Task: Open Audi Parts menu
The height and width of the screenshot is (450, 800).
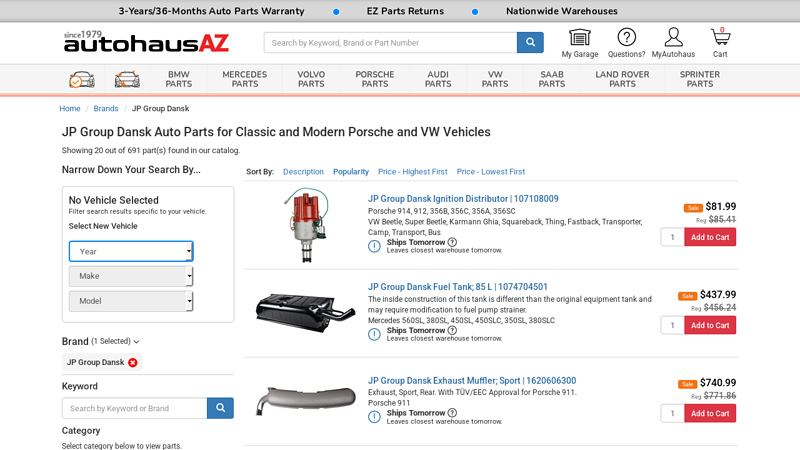Action: click(x=438, y=79)
